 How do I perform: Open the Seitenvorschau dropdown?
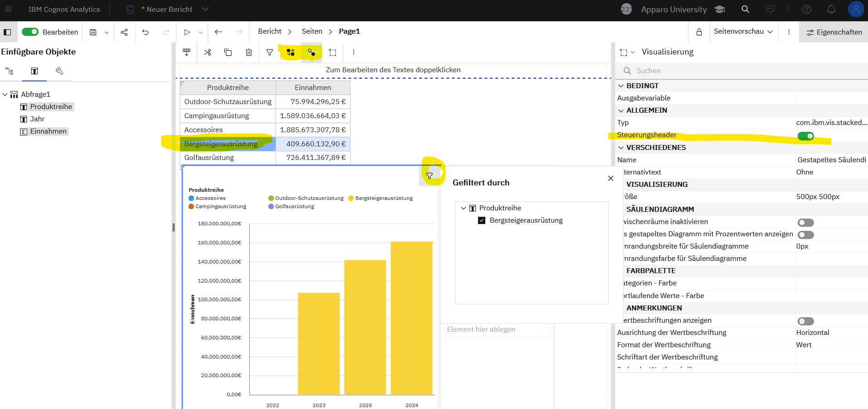coord(743,31)
